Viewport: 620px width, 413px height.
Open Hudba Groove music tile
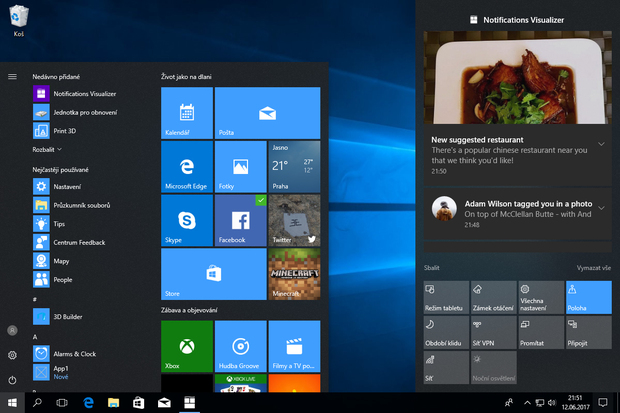click(x=240, y=346)
